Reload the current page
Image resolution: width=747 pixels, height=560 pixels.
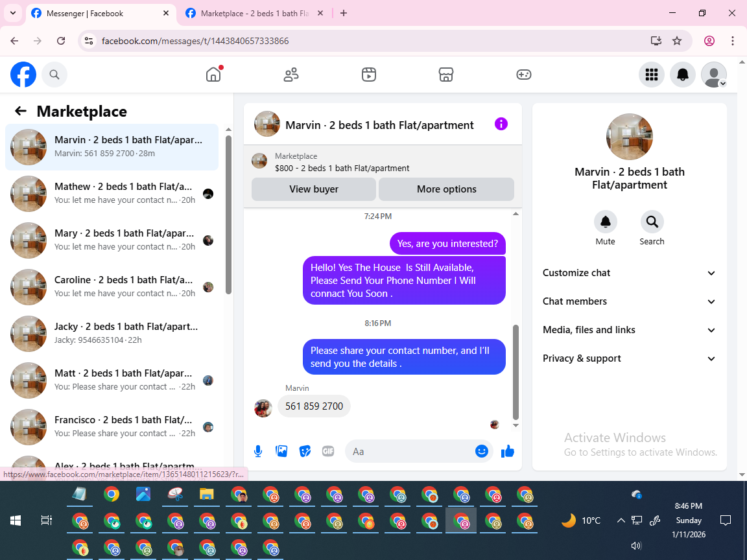click(x=61, y=41)
